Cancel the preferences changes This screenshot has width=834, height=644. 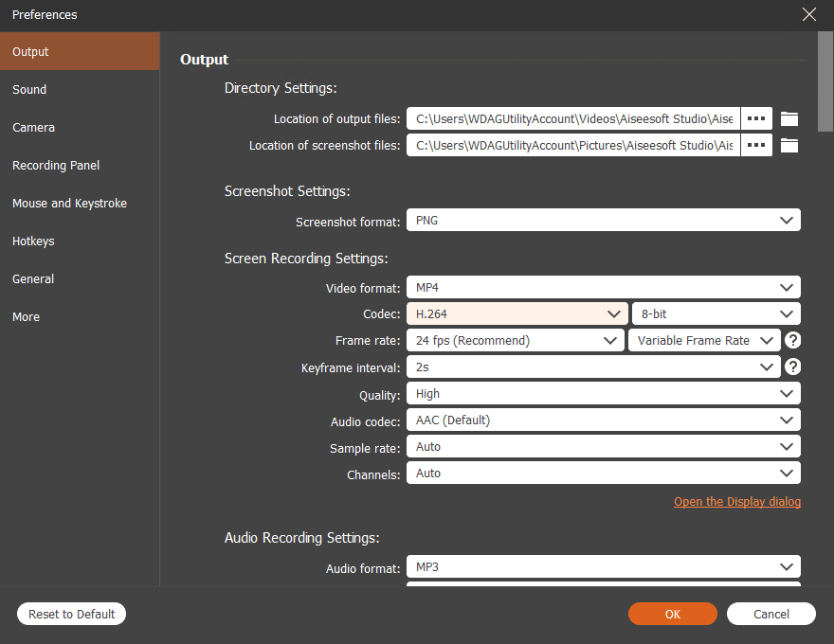[x=771, y=614]
